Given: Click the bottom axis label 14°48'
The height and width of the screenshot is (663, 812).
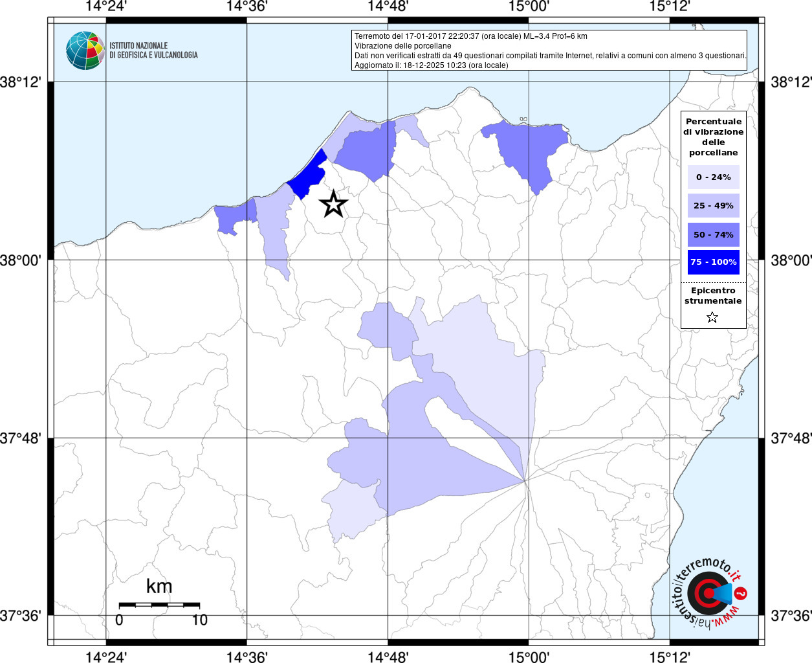Looking at the screenshot, I should (388, 657).
